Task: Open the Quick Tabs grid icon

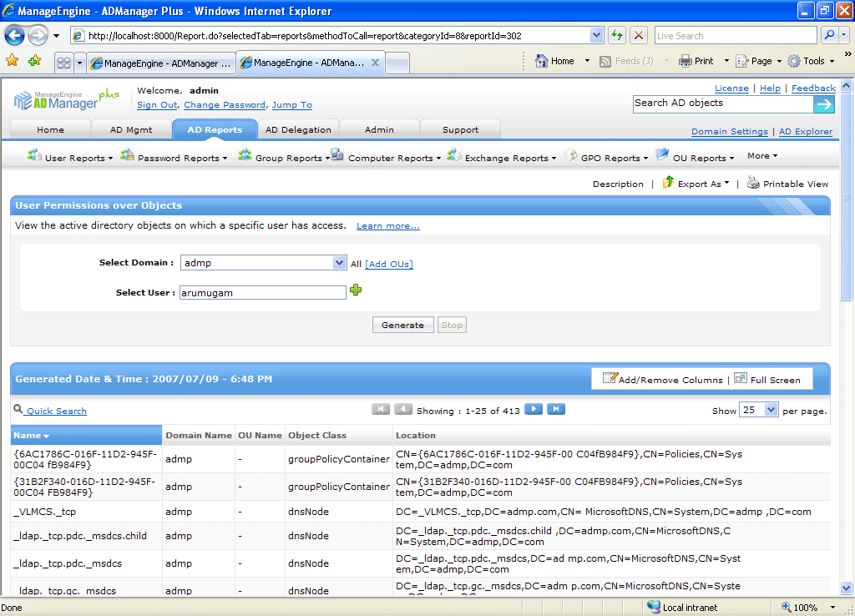Action: click(x=63, y=63)
